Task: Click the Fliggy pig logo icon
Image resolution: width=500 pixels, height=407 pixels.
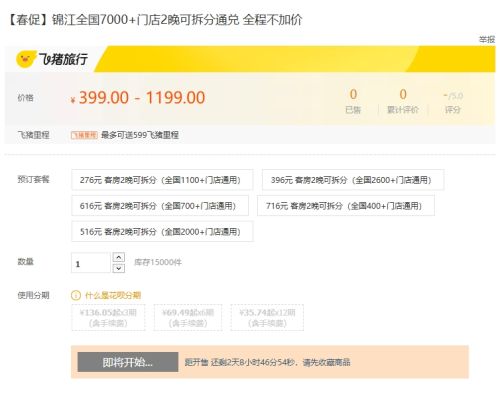Action: (x=26, y=59)
